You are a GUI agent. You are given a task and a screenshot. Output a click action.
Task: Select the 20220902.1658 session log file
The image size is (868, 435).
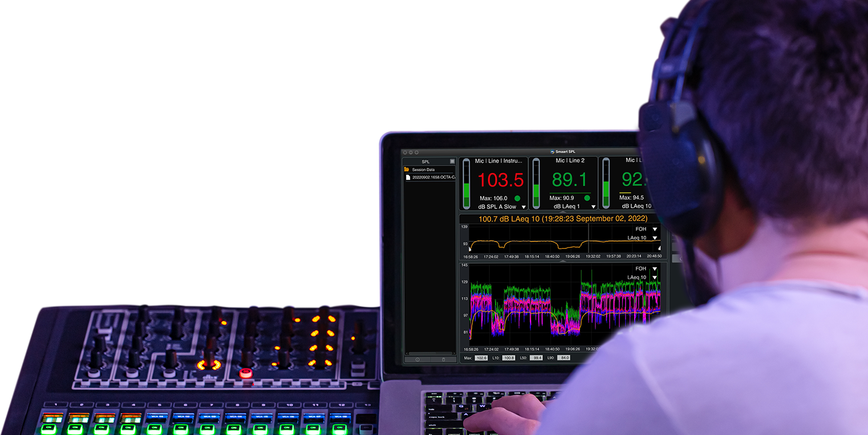431,178
